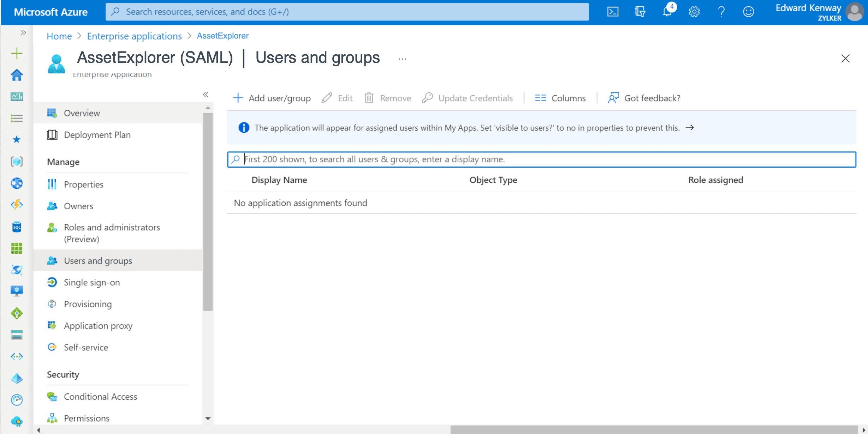Collapse the application menu pane
Image resolution: width=868 pixels, height=434 pixels.
pos(206,95)
